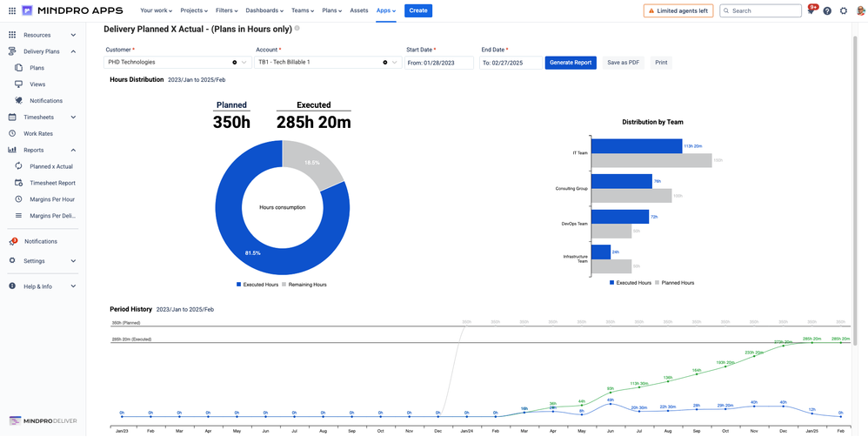Click the Delivery Plans icon in sidebar
The image size is (868, 437).
(x=12, y=51)
